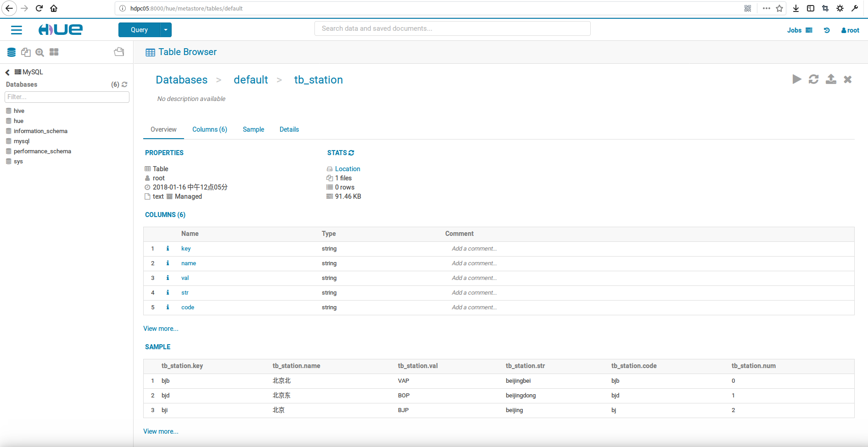
Task: Open the Query dropdown arrow
Action: (x=166, y=30)
